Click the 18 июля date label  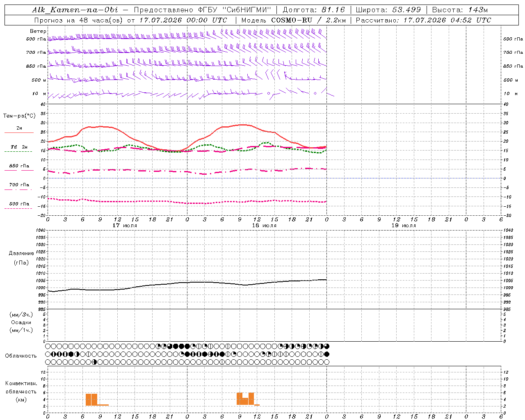264,226
